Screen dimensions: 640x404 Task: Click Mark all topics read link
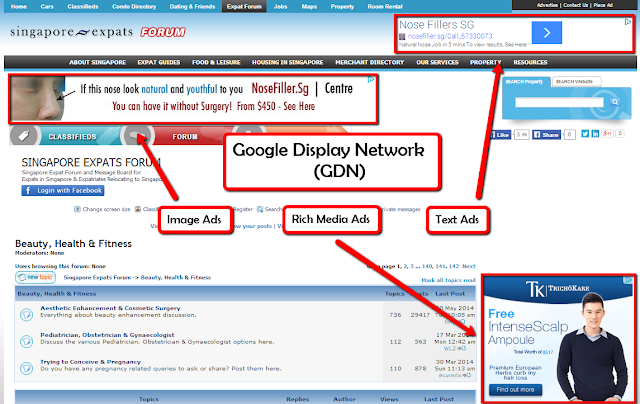tap(448, 280)
